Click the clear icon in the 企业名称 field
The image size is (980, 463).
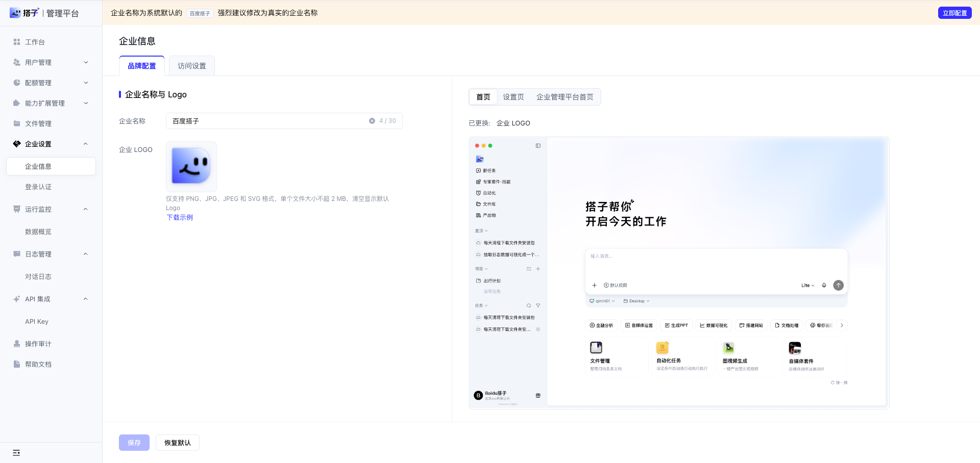[x=372, y=121]
